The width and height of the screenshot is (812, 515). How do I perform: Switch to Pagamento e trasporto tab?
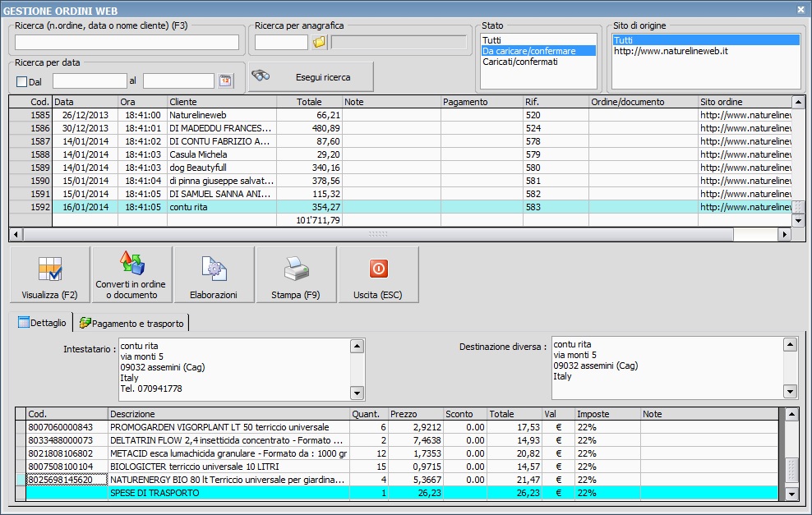pyautogui.click(x=131, y=323)
